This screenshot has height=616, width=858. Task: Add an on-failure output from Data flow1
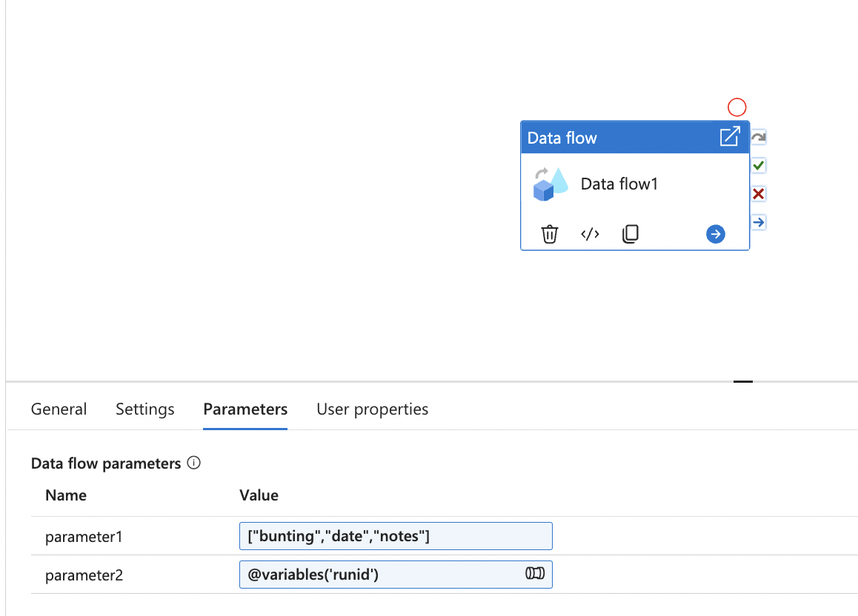coord(757,193)
